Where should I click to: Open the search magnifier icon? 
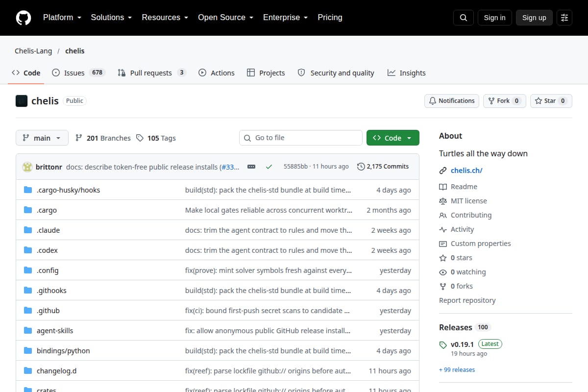tap(464, 18)
